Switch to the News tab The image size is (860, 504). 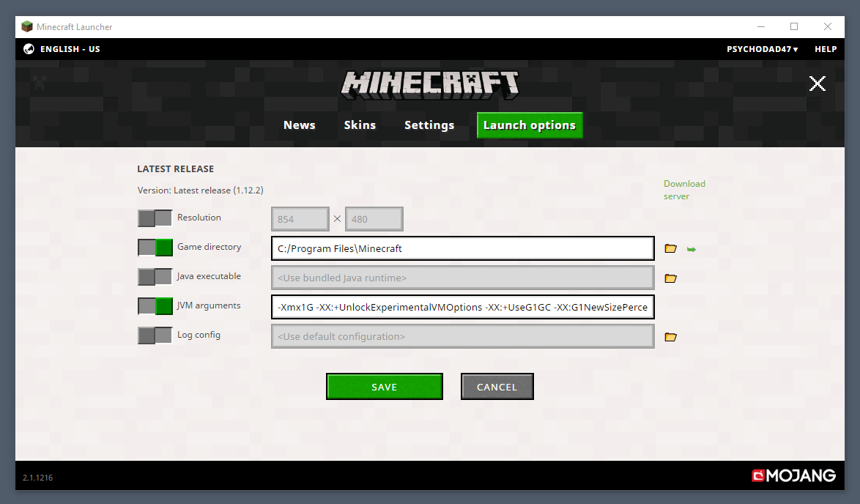(x=300, y=125)
